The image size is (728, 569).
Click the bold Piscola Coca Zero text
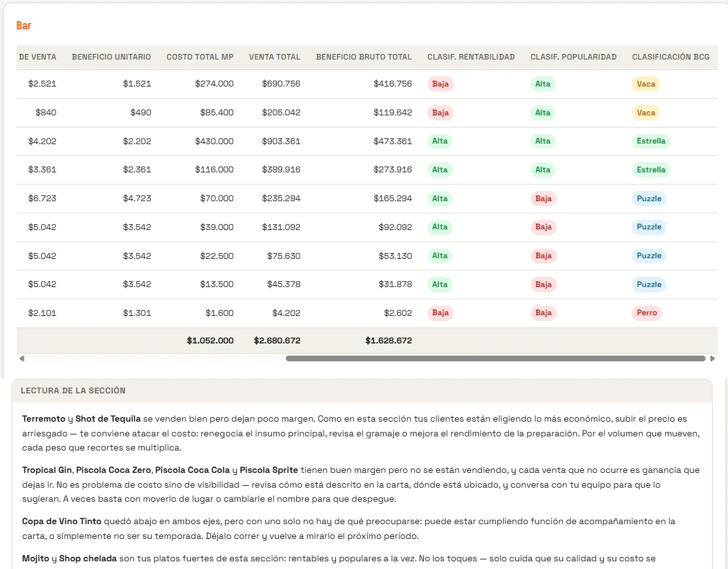click(x=113, y=470)
